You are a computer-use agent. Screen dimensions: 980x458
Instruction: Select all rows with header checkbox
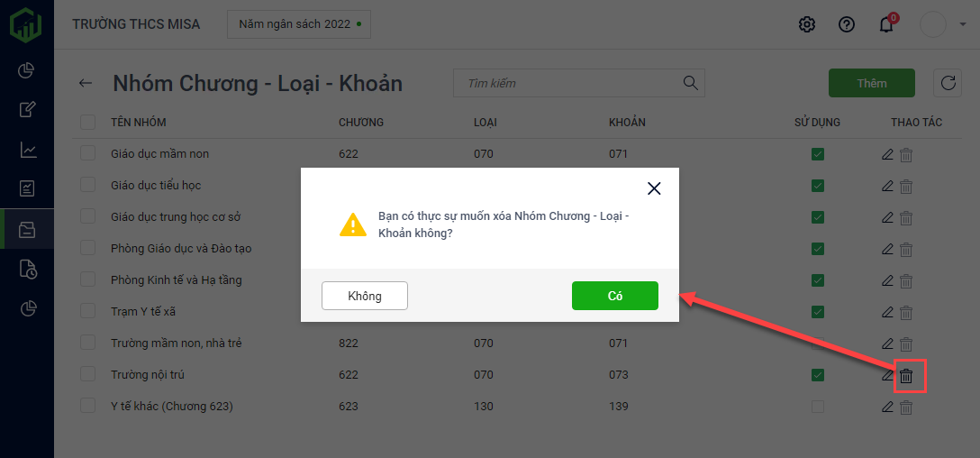pyautogui.click(x=87, y=122)
